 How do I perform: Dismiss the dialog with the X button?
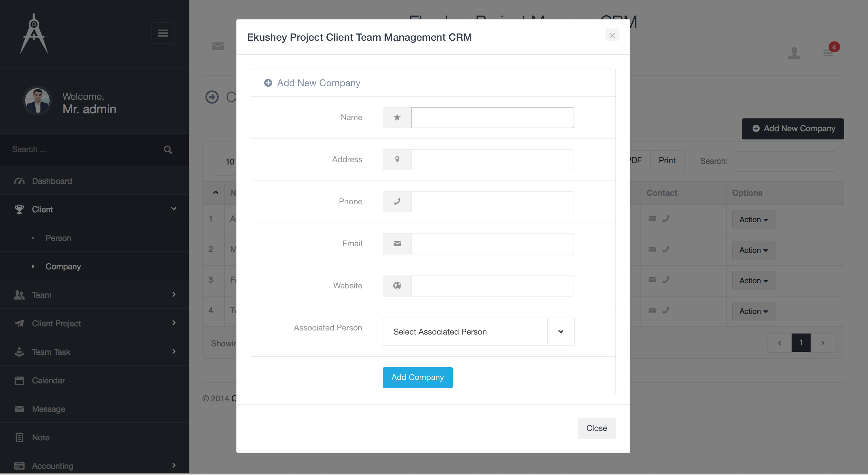coord(612,35)
